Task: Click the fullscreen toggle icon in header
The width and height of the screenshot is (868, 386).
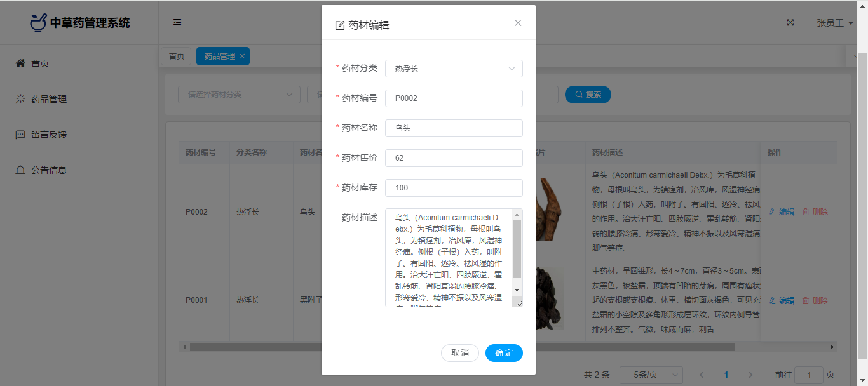Action: point(790,22)
